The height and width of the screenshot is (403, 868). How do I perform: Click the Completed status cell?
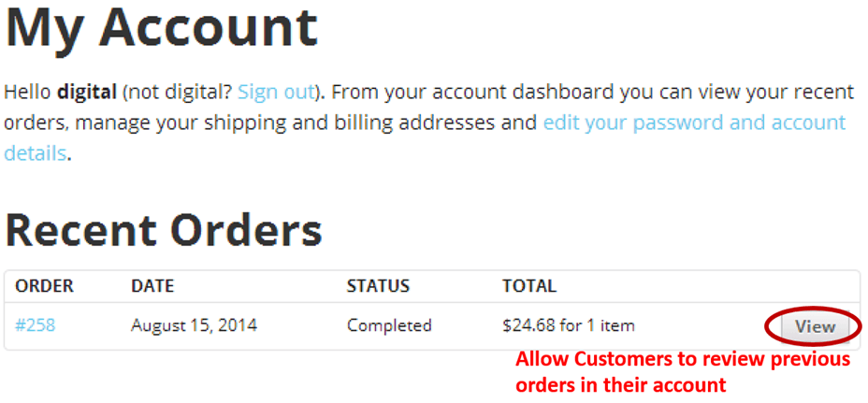389,325
